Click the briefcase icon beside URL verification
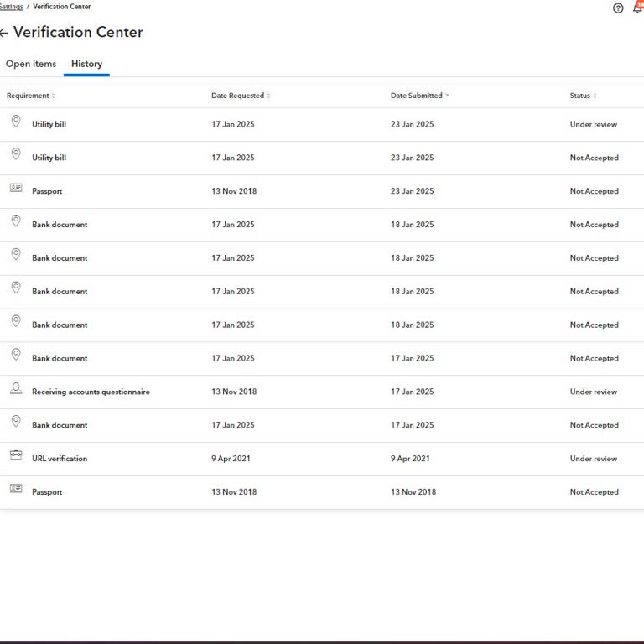This screenshot has height=644, width=644. 16,455
